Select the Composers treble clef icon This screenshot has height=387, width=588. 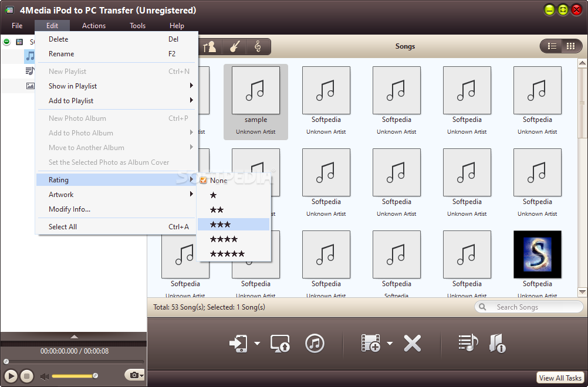click(x=258, y=46)
